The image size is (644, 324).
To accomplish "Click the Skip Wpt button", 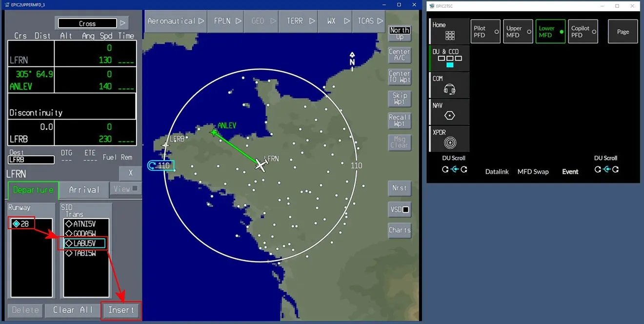I will pyautogui.click(x=400, y=99).
